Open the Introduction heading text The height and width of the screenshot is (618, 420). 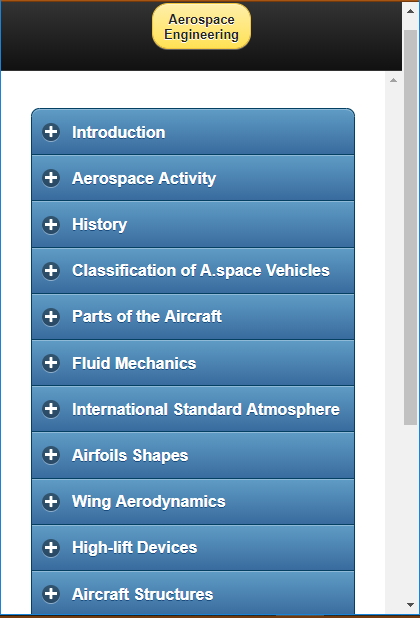(119, 132)
